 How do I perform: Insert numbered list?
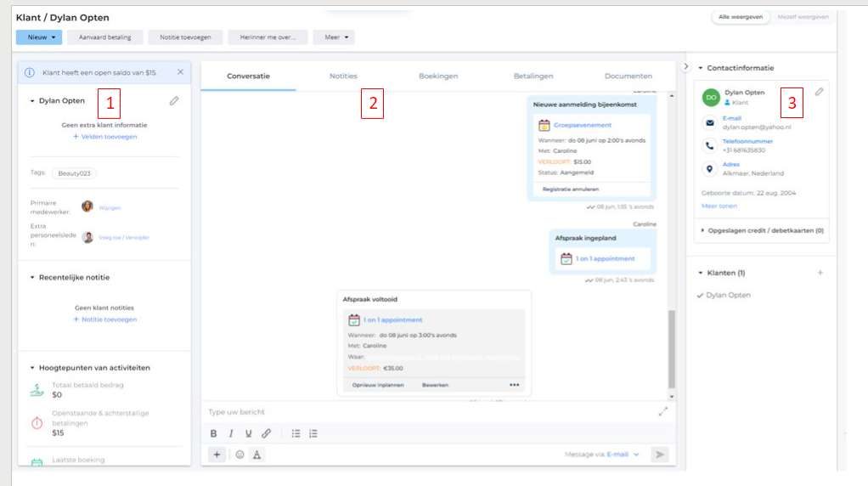pyautogui.click(x=313, y=433)
